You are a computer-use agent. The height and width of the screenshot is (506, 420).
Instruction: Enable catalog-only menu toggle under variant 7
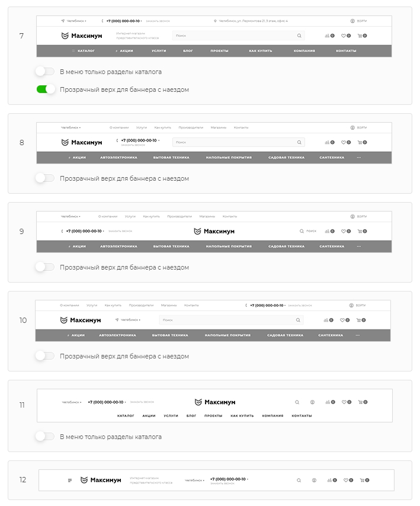[x=46, y=71]
